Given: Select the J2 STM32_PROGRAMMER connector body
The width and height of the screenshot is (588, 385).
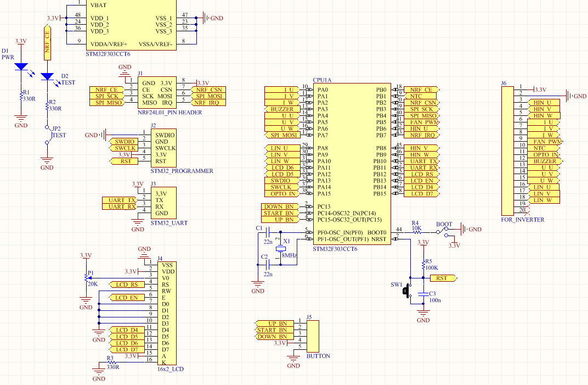Looking at the screenshot, I should (163, 148).
